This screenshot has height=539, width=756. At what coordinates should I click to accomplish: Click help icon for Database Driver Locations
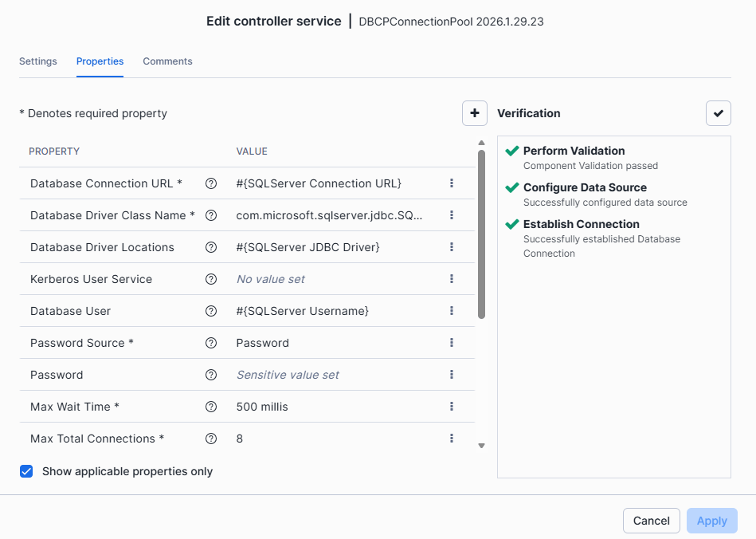pyautogui.click(x=211, y=247)
